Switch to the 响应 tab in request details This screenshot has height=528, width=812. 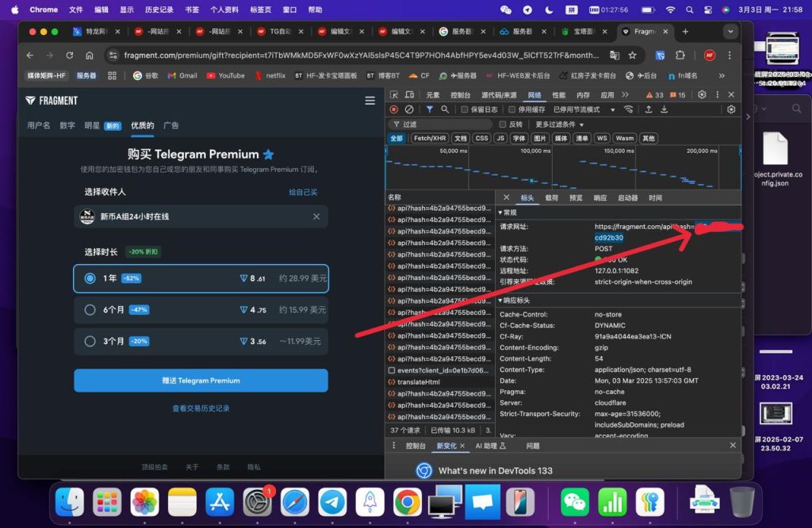click(600, 197)
